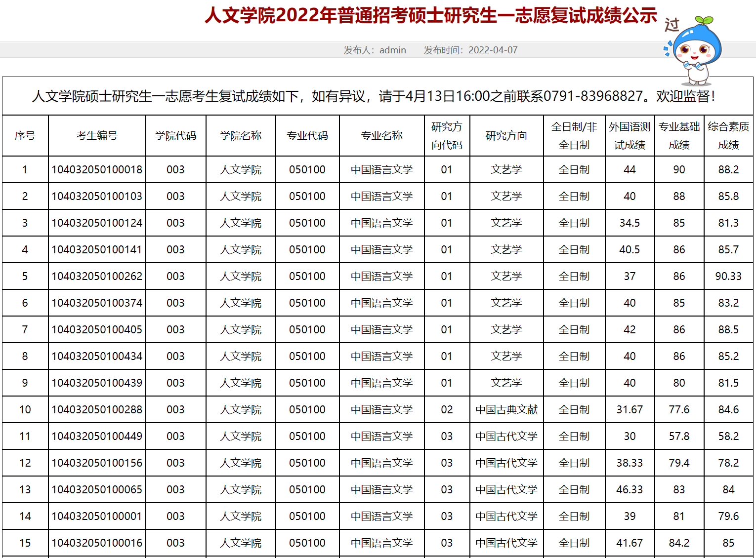Viewport: 756px width, 558px height.
Task: Click foreign language score 41.67
Action: tap(630, 543)
